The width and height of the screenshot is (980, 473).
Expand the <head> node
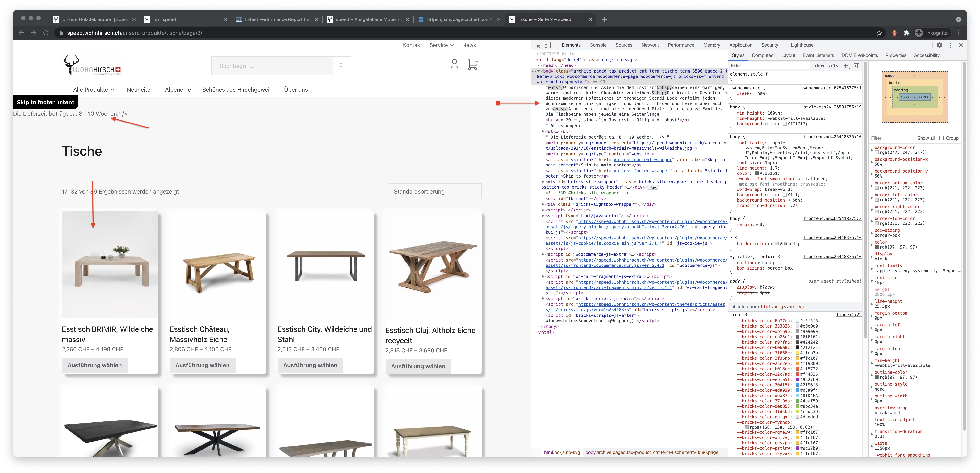click(538, 65)
